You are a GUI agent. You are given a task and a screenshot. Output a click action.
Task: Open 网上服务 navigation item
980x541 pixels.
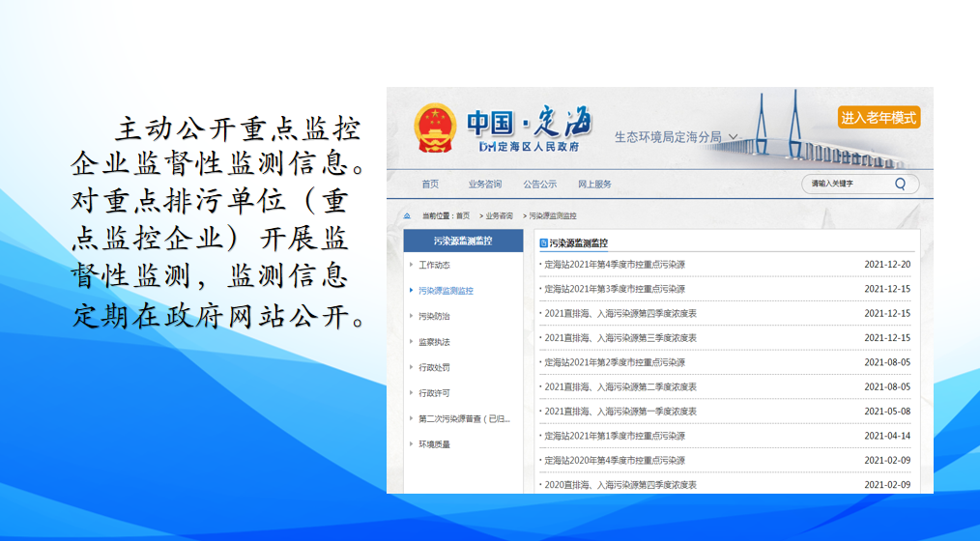594,184
